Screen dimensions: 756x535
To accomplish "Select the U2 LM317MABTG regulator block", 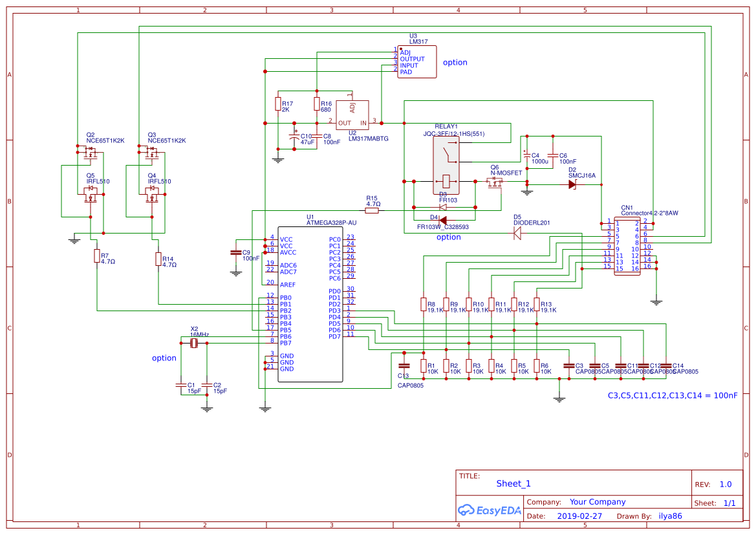I will click(352, 117).
